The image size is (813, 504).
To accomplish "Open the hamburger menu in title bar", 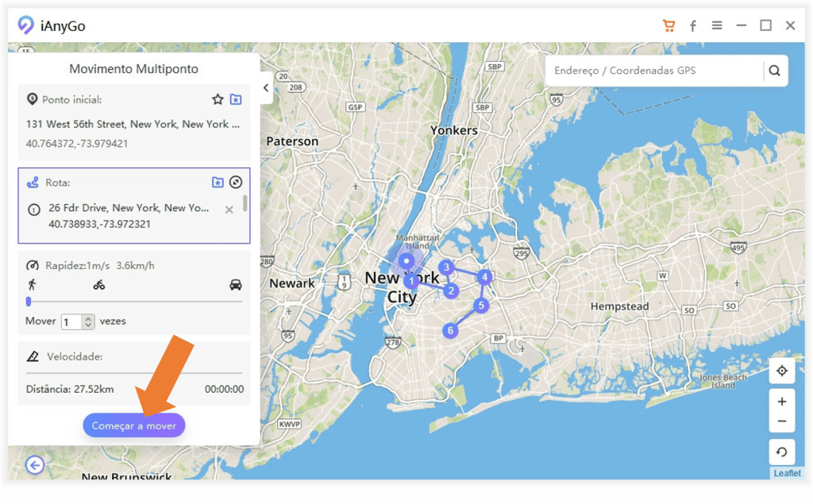I will (717, 25).
